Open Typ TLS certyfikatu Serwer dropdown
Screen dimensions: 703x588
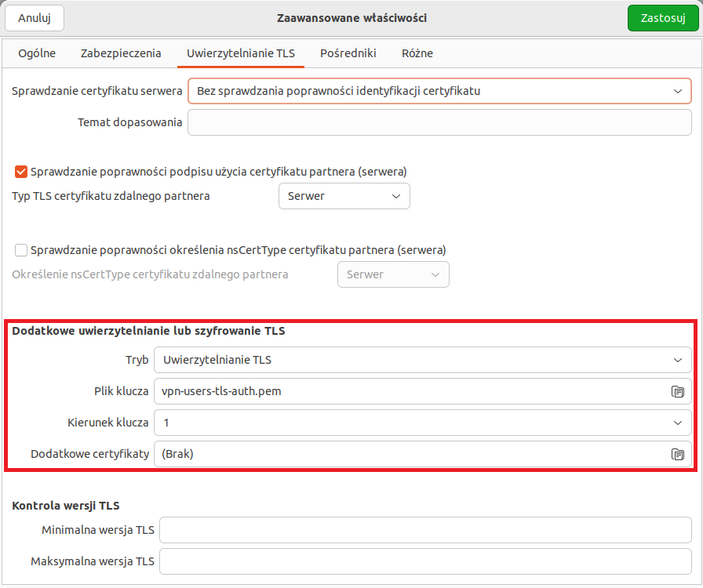pyautogui.click(x=344, y=196)
